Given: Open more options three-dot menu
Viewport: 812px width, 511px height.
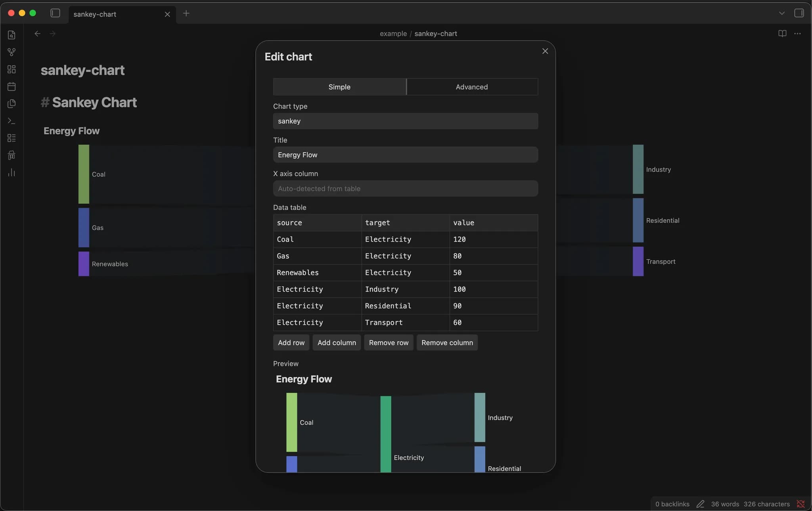Looking at the screenshot, I should coord(797,34).
